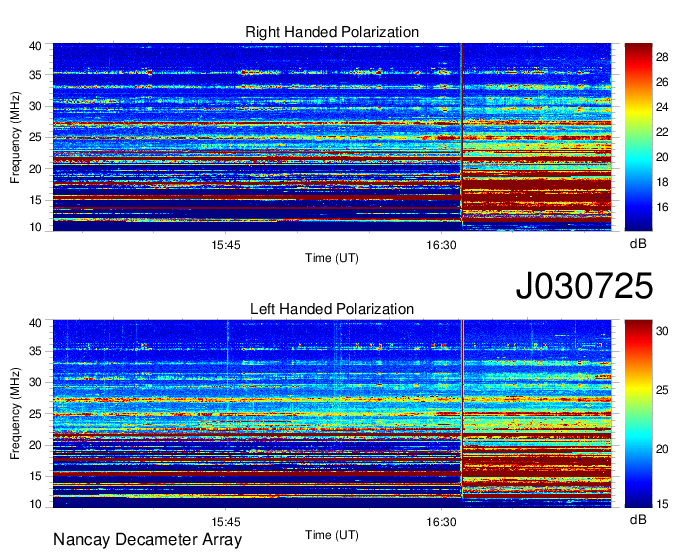Image resolution: width=680 pixels, height=552 pixels.
Task: Click the 22 dB value on top colorbar
Action: click(662, 132)
